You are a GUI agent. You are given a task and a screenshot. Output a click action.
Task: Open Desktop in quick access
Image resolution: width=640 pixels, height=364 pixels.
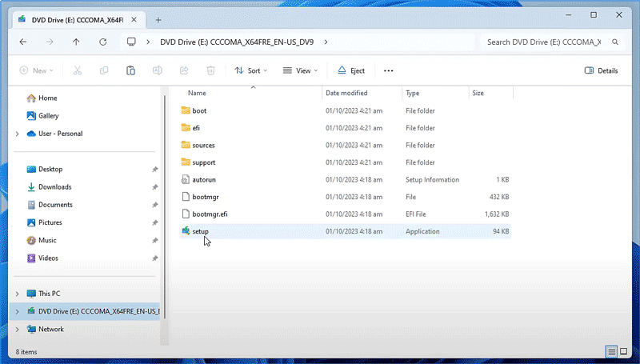tap(45, 169)
